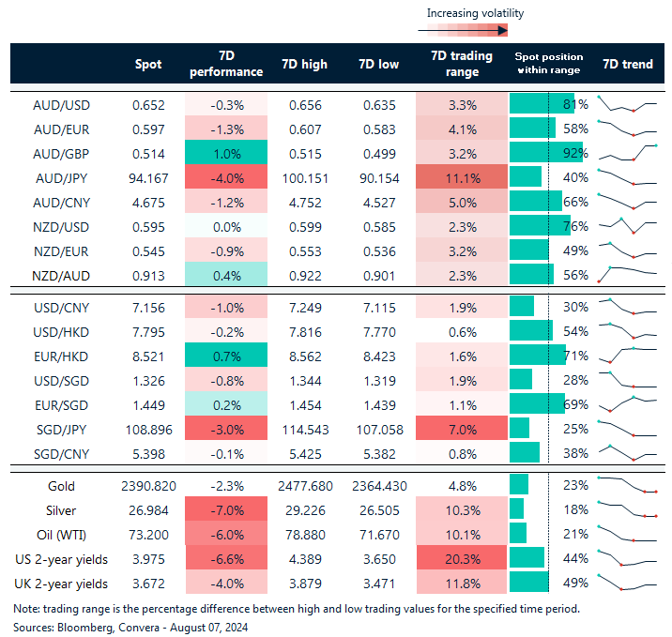Select SGD/JPY trading range 7.0%
Viewport: 672px width, 637px height.
[x=462, y=428]
